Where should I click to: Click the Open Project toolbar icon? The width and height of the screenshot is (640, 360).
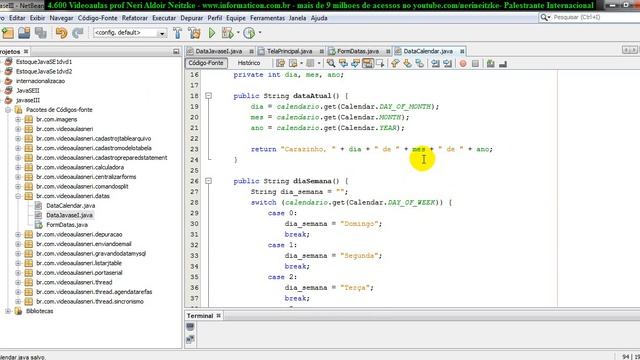(24, 33)
